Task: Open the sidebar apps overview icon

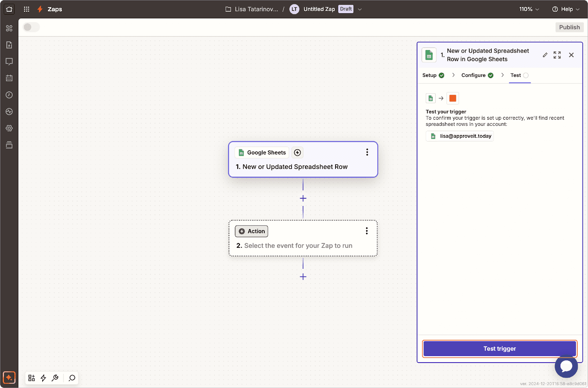Action: pos(9,28)
